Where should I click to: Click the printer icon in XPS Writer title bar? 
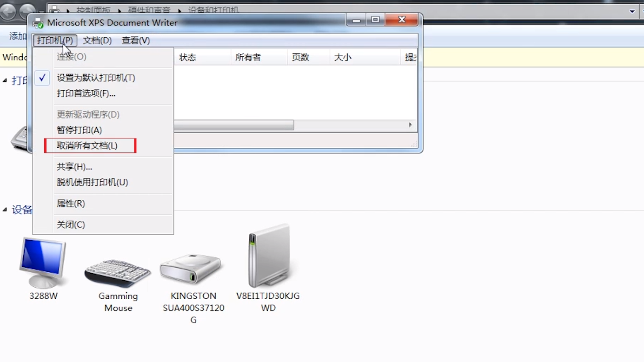[38, 23]
